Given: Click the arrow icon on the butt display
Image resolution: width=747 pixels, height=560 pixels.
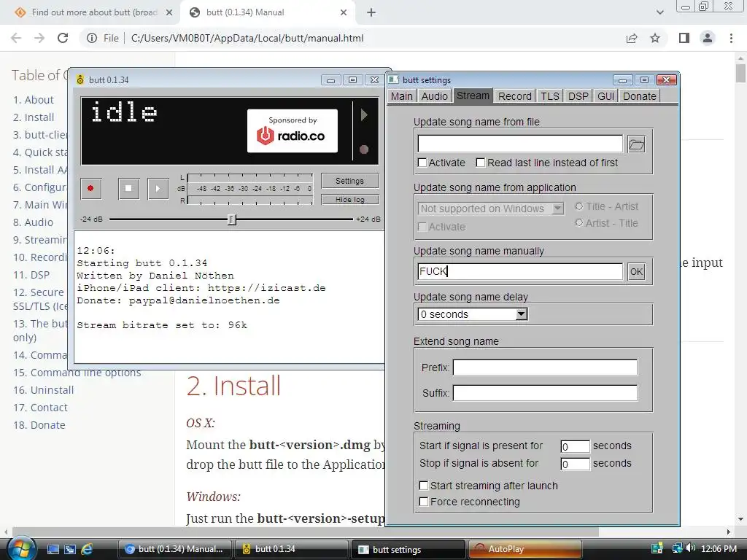Looking at the screenshot, I should (x=364, y=114).
